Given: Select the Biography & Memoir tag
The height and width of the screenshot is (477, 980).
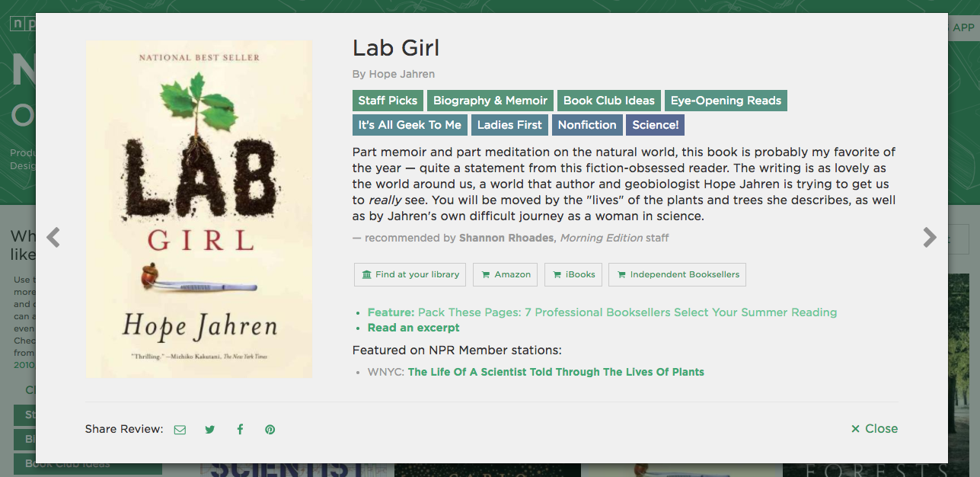Looking at the screenshot, I should [x=490, y=101].
